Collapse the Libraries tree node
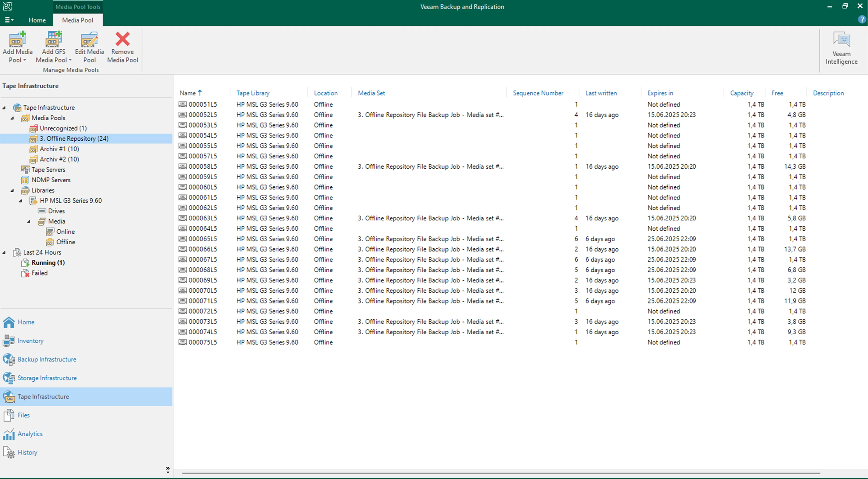868x479 pixels. coord(13,190)
